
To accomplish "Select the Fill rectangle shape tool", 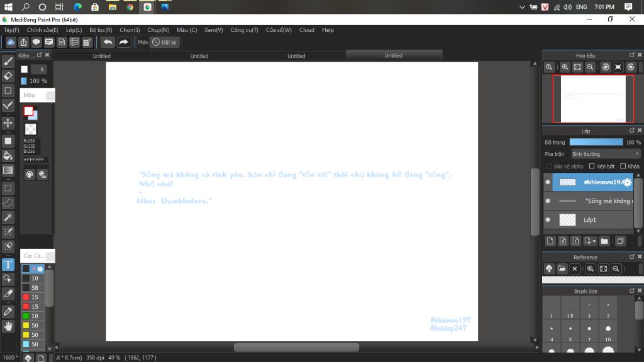I will [8, 141].
